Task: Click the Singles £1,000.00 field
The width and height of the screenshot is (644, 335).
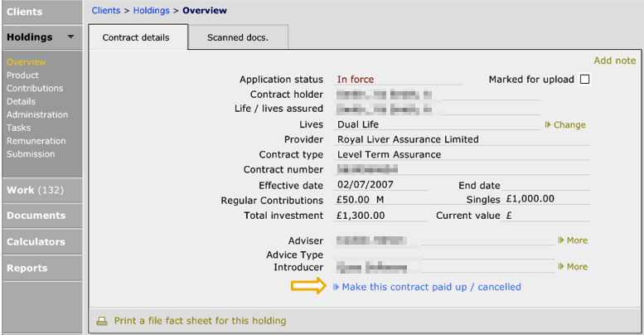Action: click(x=546, y=199)
